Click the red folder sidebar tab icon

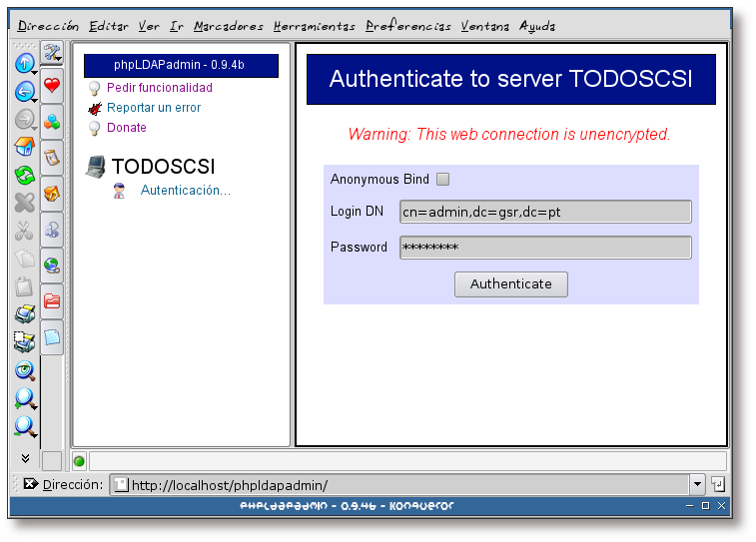pyautogui.click(x=52, y=300)
